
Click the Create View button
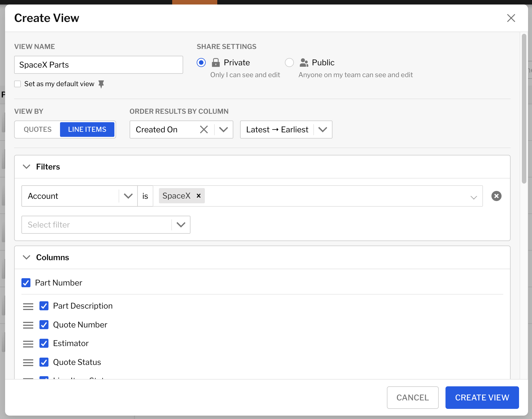click(x=482, y=397)
